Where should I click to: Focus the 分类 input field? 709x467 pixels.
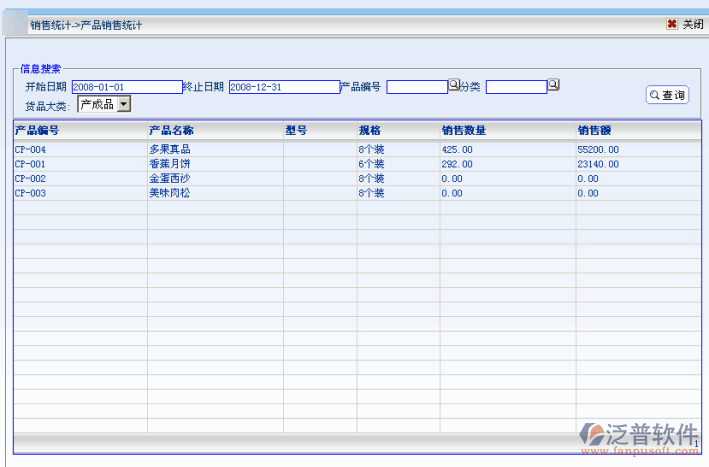[516, 87]
